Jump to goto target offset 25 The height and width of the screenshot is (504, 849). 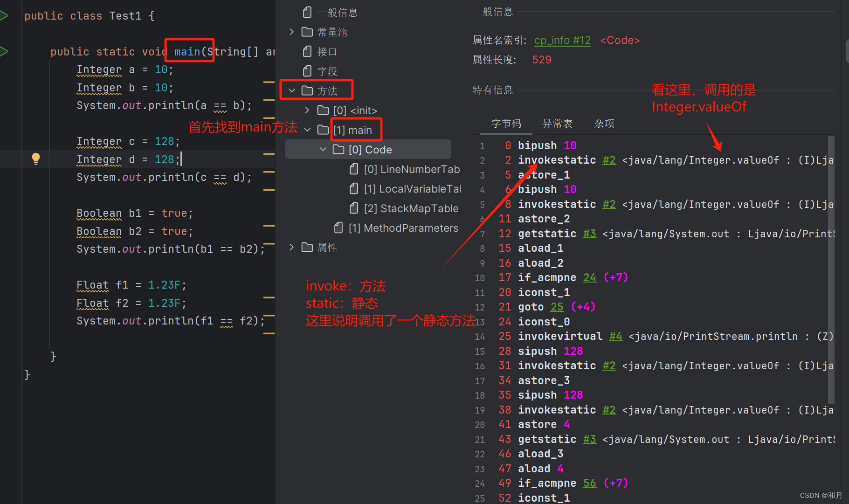point(557,307)
